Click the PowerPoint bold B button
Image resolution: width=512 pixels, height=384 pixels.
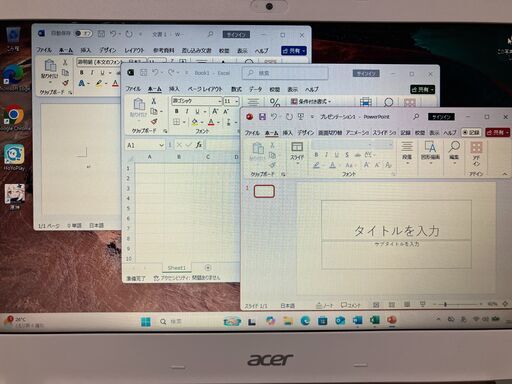point(316,154)
